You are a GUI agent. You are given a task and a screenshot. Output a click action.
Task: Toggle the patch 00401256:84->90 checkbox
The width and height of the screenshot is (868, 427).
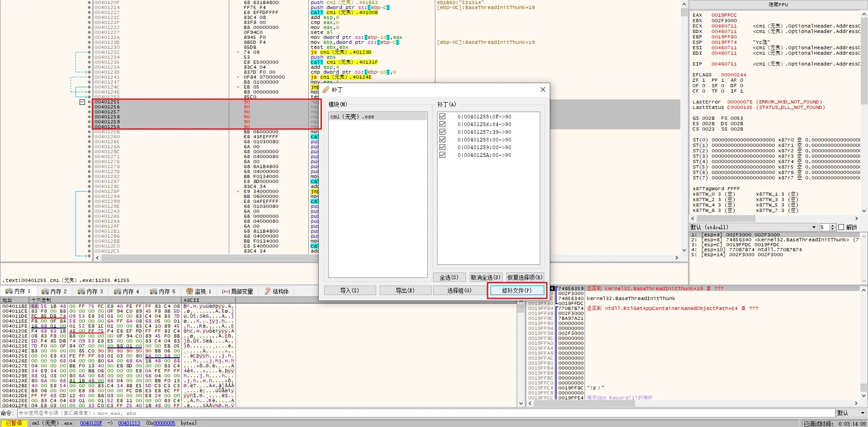point(442,124)
